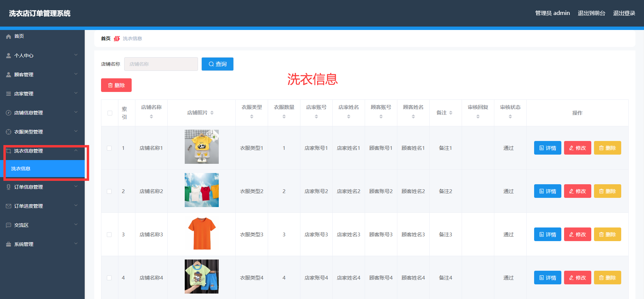Image resolution: width=644 pixels, height=299 pixels.
Task: Click yellow 删除 for 店铺名称1 row
Action: (608, 148)
